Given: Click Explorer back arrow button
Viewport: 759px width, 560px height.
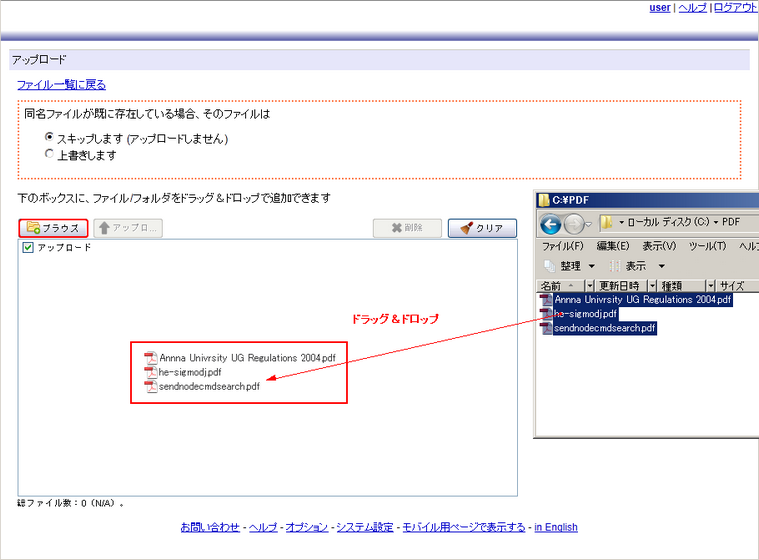Looking at the screenshot, I should click(552, 221).
